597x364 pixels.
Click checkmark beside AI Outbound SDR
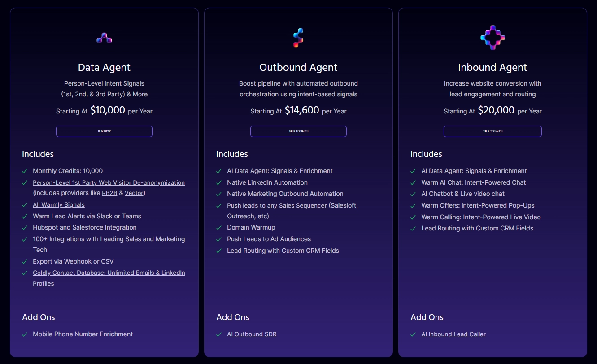click(x=219, y=334)
